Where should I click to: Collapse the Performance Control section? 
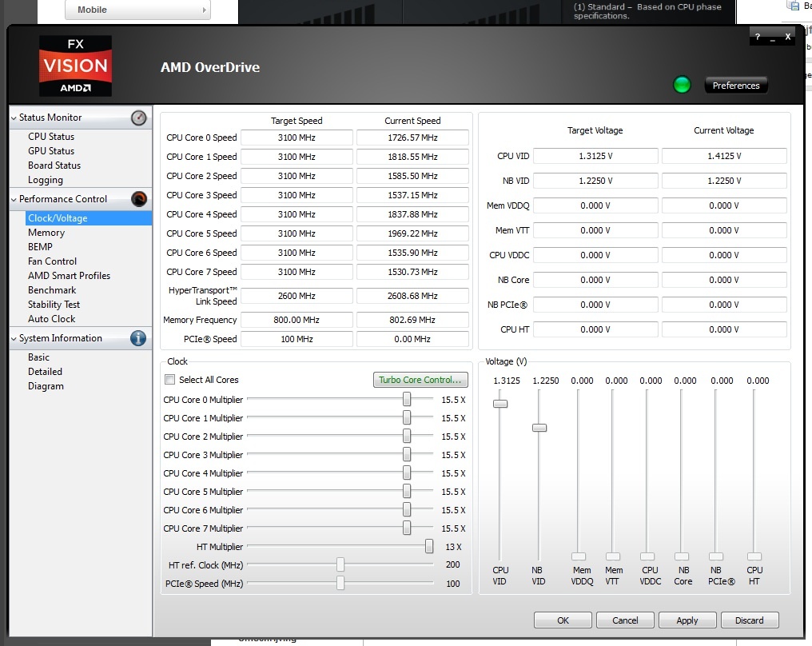pos(14,200)
